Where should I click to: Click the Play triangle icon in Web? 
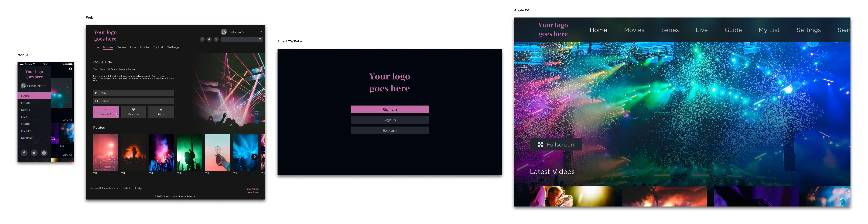(96, 93)
